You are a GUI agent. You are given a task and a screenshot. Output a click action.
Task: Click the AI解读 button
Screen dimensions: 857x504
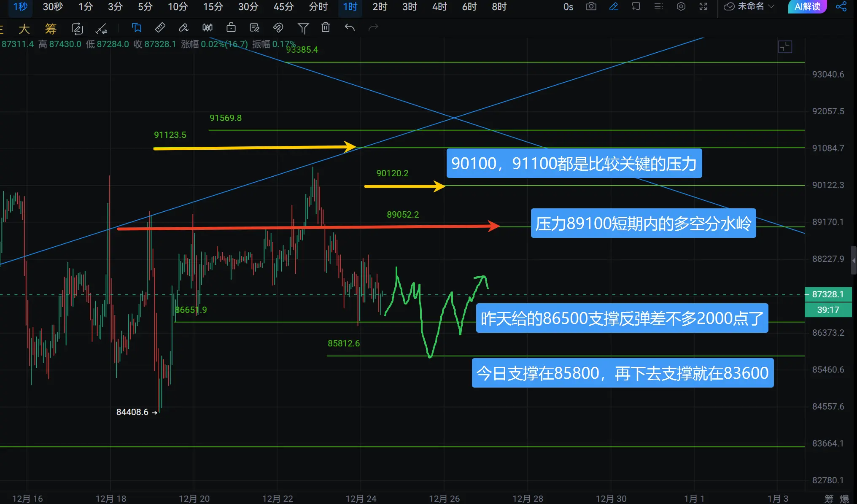click(807, 6)
